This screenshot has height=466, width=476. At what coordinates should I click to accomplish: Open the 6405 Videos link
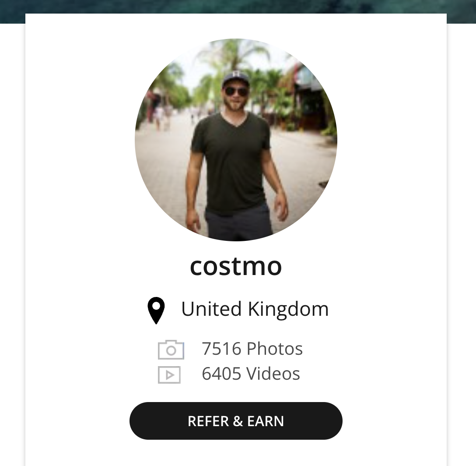(x=251, y=373)
